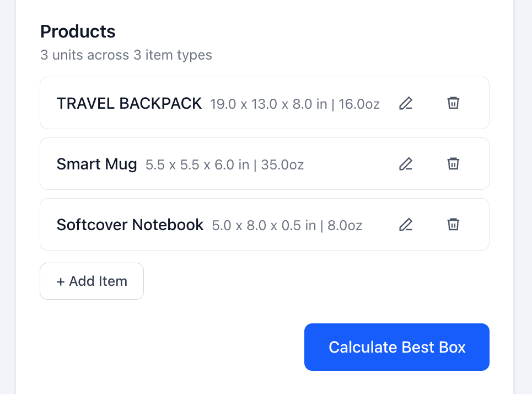This screenshot has width=532, height=394.
Task: Open the edit icon for Smart Mug
Action: point(406,164)
